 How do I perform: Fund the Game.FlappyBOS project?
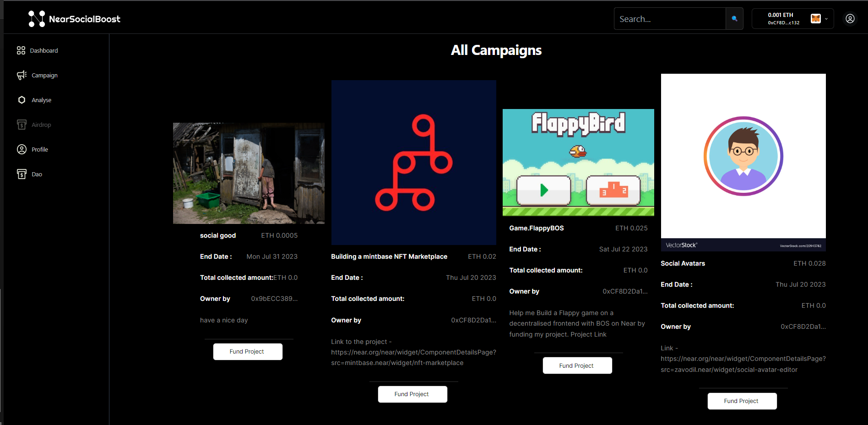[x=577, y=365]
